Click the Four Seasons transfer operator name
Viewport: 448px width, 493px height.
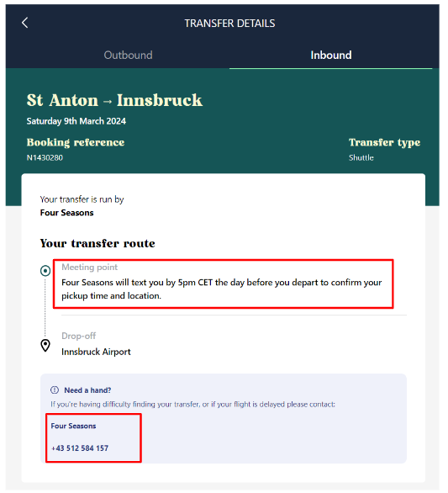point(67,213)
